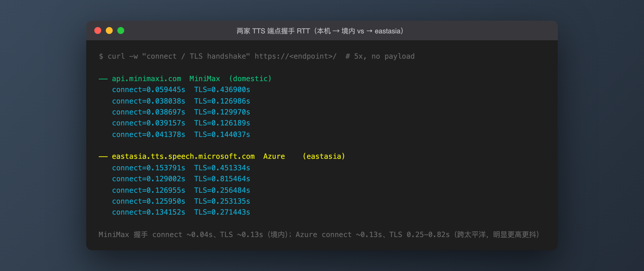Click the value TLS=0.144037s

click(x=222, y=134)
